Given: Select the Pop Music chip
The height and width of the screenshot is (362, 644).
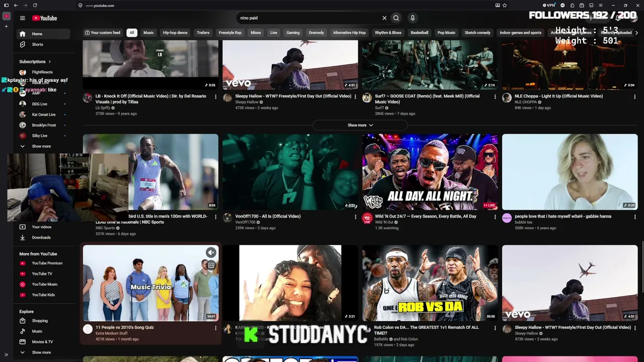Looking at the screenshot, I should pyautogui.click(x=446, y=33).
